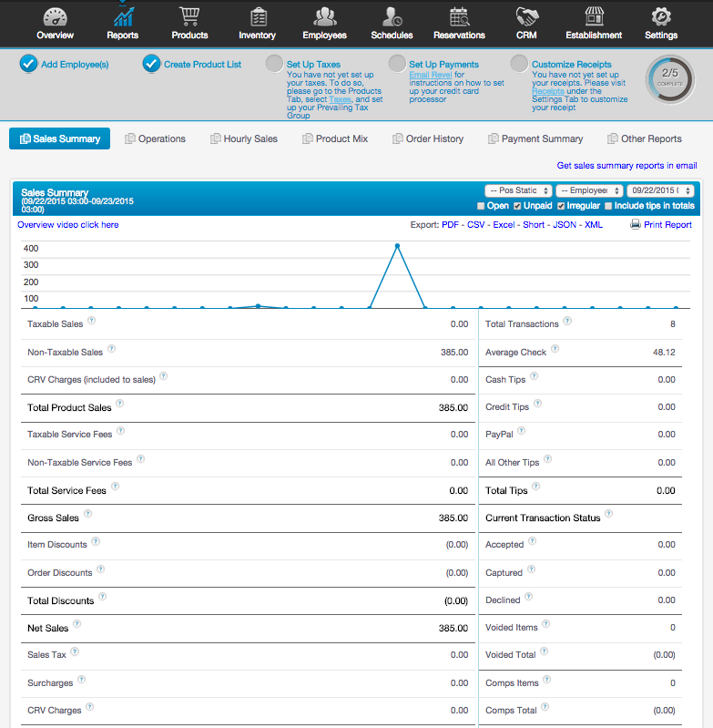Open the Payment Summary tab
Screen dimensions: 713x728
pyautogui.click(x=535, y=138)
